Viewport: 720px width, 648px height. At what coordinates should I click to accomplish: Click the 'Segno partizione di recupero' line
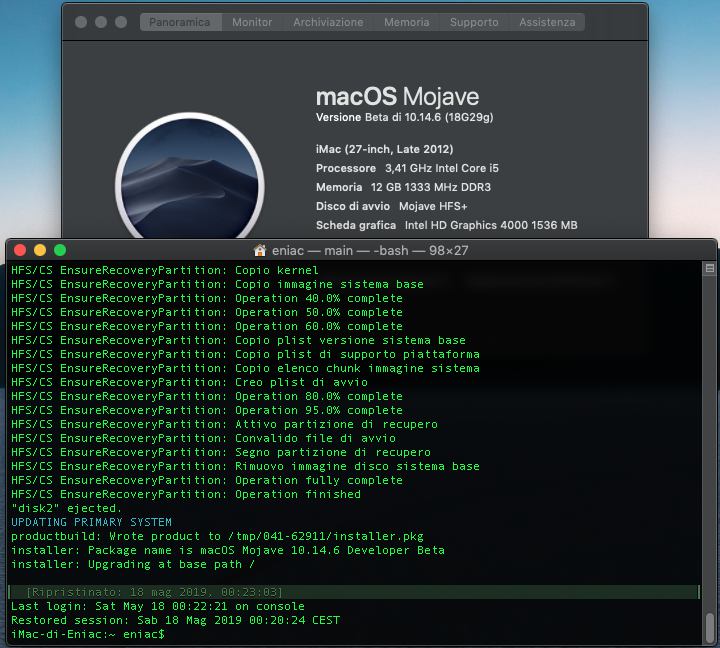(221, 452)
